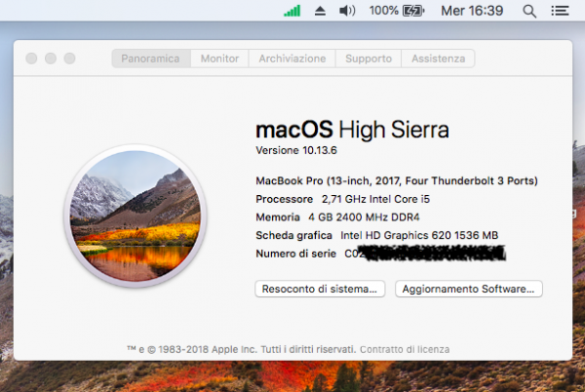Open the volume speaker menu icon

click(x=347, y=11)
